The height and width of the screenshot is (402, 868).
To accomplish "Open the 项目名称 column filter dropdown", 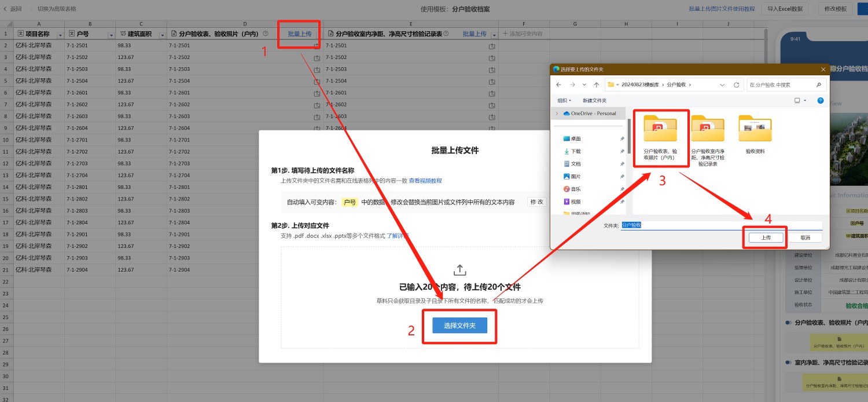I will tap(60, 34).
